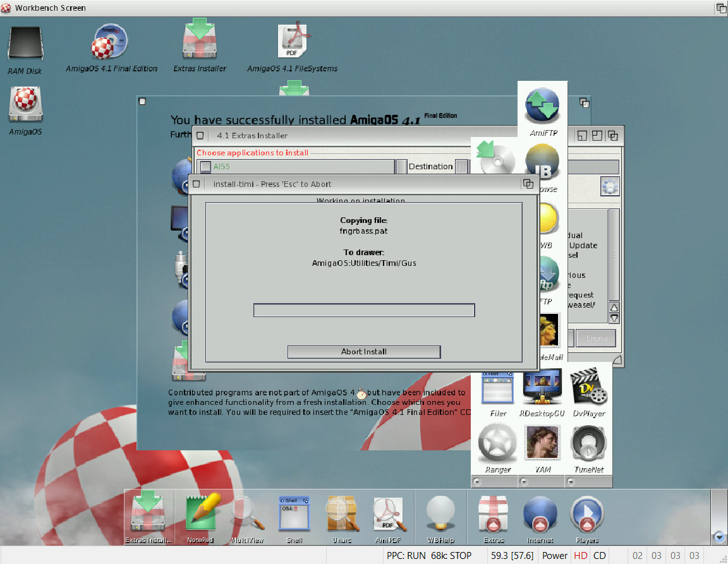
Task: Click the To drawer label
Action: pos(363,253)
